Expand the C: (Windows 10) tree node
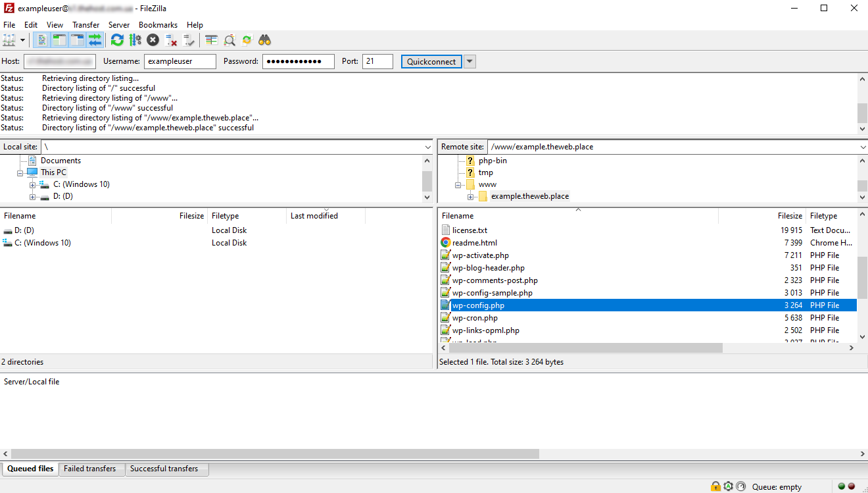 tap(33, 185)
